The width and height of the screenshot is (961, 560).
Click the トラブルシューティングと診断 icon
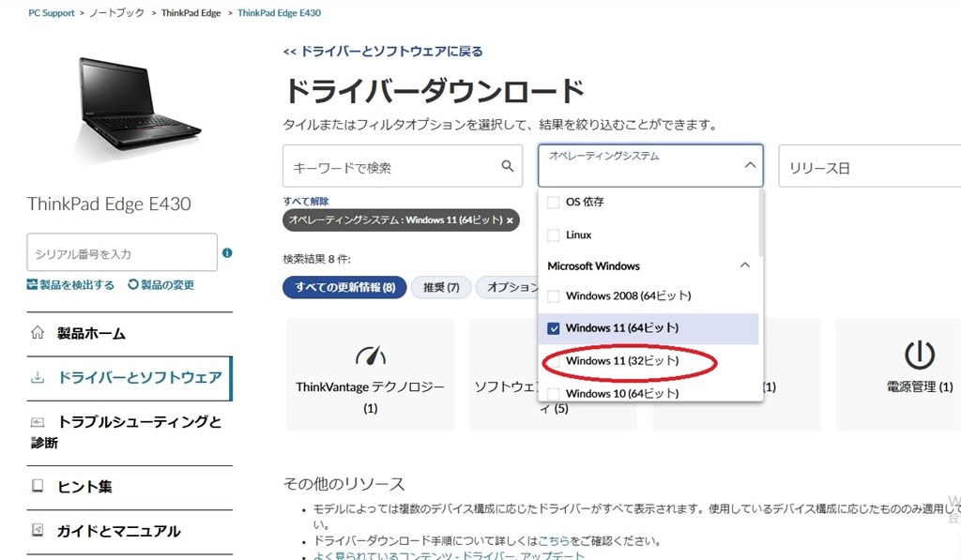pyautogui.click(x=38, y=422)
